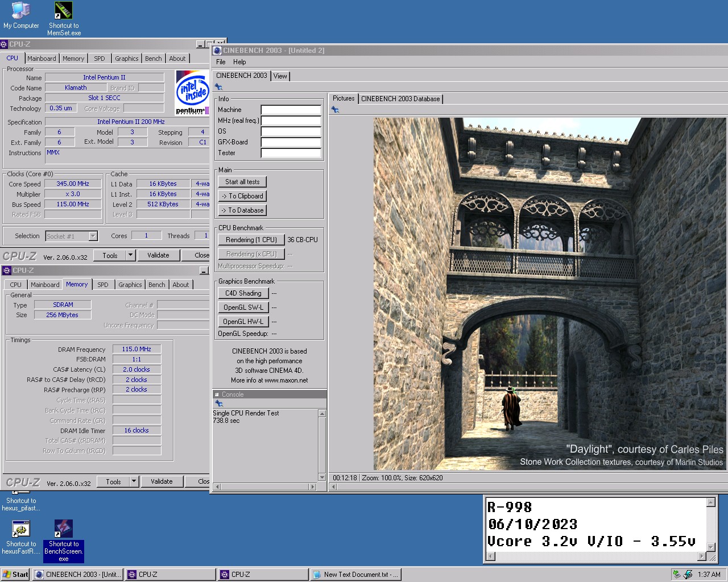The height and width of the screenshot is (582, 728).
Task: Click the taskbar clock showing 1:37 AM
Action: [x=709, y=575]
